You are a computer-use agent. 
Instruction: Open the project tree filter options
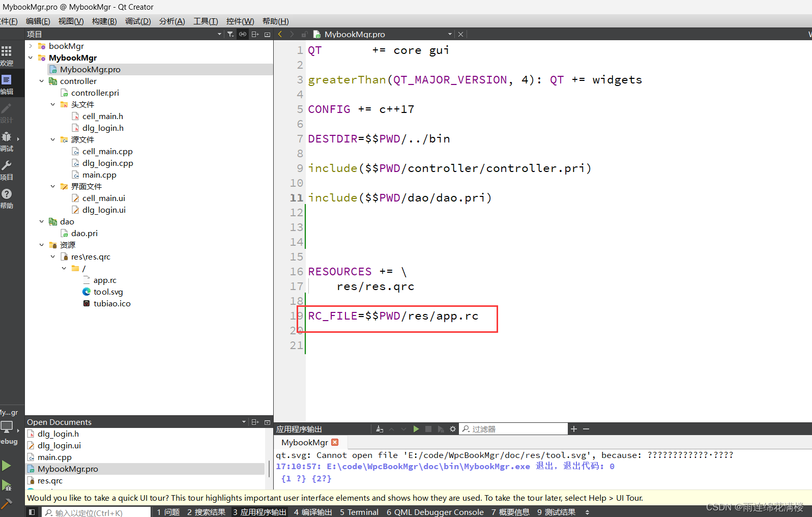[230, 34]
